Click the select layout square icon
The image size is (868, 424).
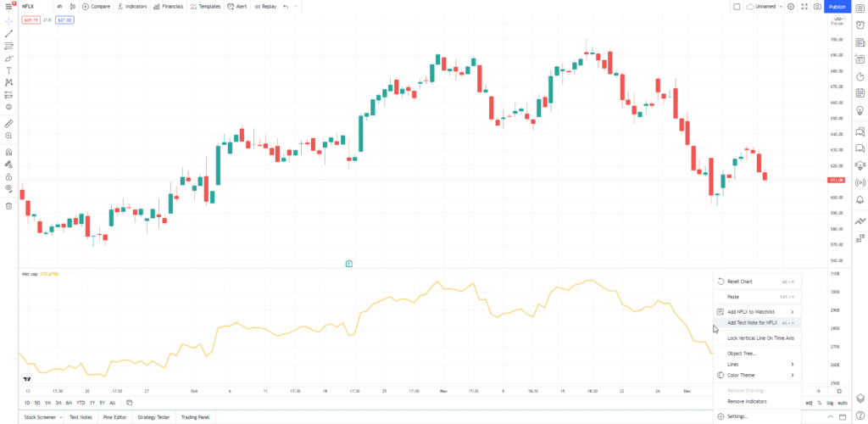[x=737, y=7]
